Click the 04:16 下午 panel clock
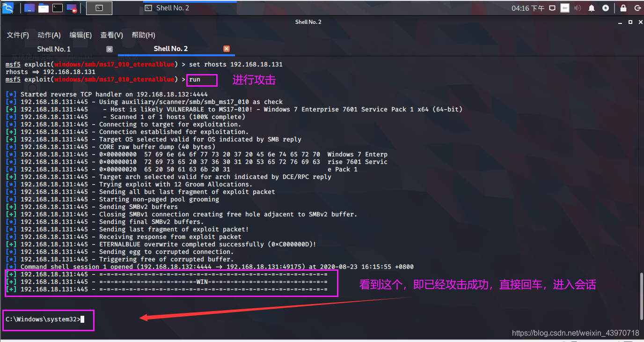The width and height of the screenshot is (644, 342). (528, 8)
